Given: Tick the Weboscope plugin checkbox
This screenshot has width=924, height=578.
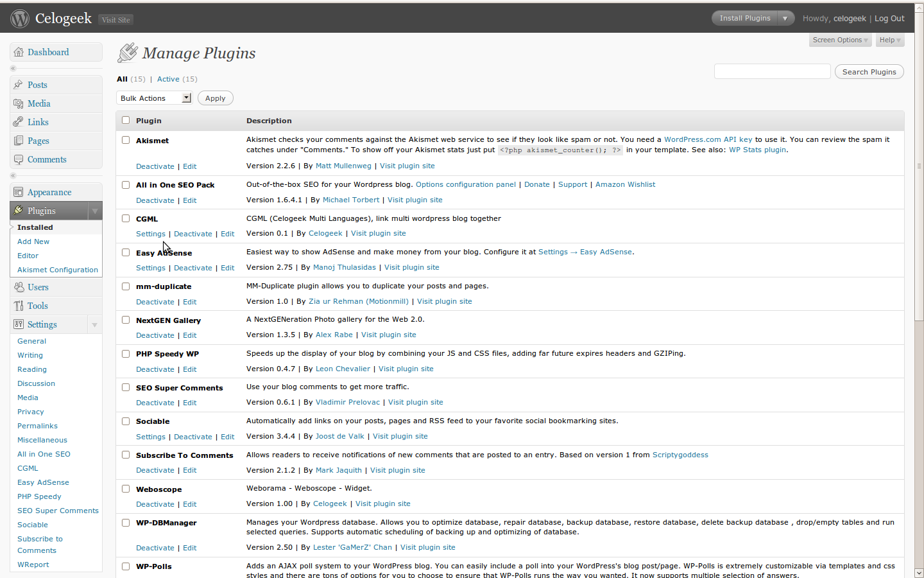Looking at the screenshot, I should pyautogui.click(x=126, y=489).
